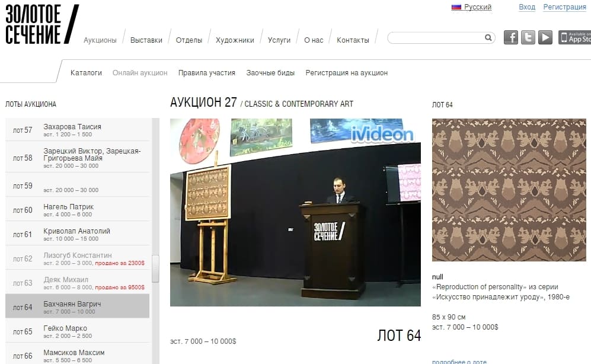Open the Правила участия tab
The width and height of the screenshot is (591, 364).
[206, 73]
